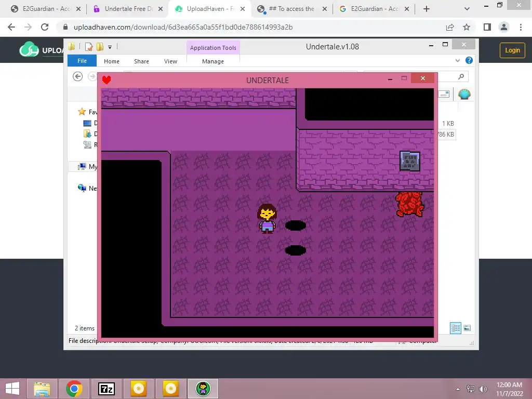Open a new Chrome tab
This screenshot has height=399, width=532.
(427, 9)
